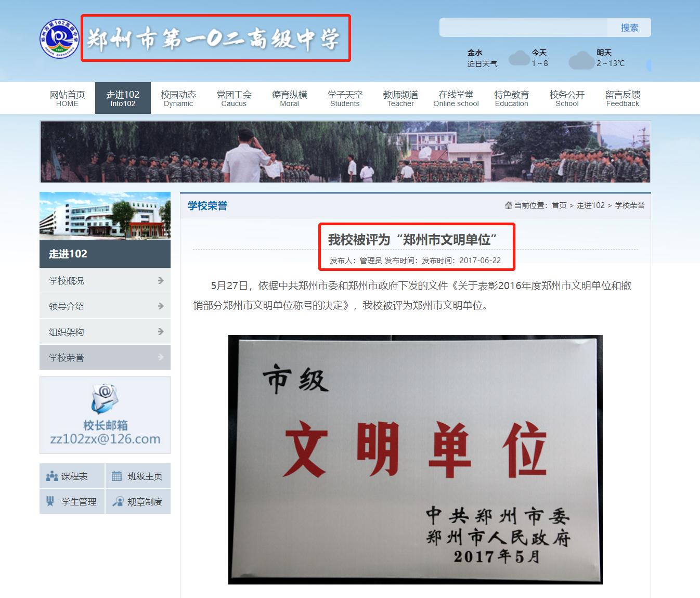Follow the 首页 breadcrumb link

click(558, 205)
